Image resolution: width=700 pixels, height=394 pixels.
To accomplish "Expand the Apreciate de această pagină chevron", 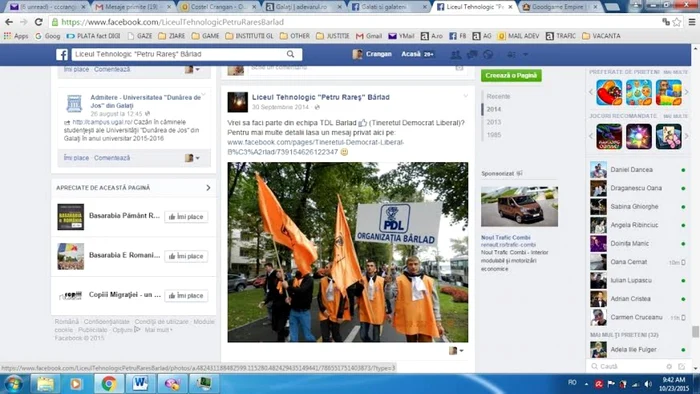I will click(x=208, y=188).
